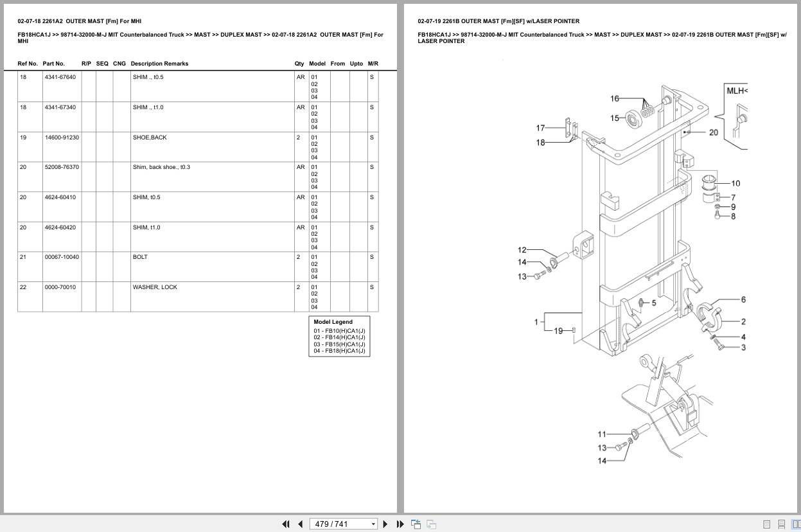Open the page number dropdown arrow
The height and width of the screenshot is (532, 801).
pyautogui.click(x=373, y=524)
